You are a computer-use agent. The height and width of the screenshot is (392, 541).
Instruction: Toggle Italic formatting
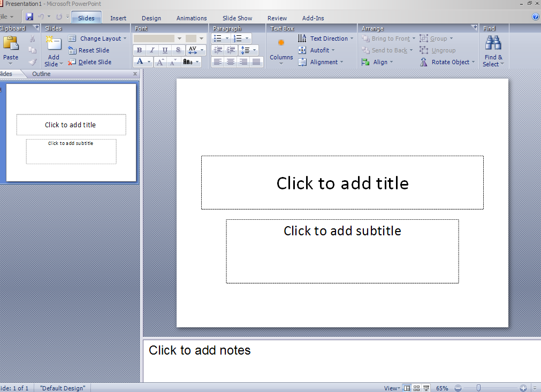tap(152, 50)
